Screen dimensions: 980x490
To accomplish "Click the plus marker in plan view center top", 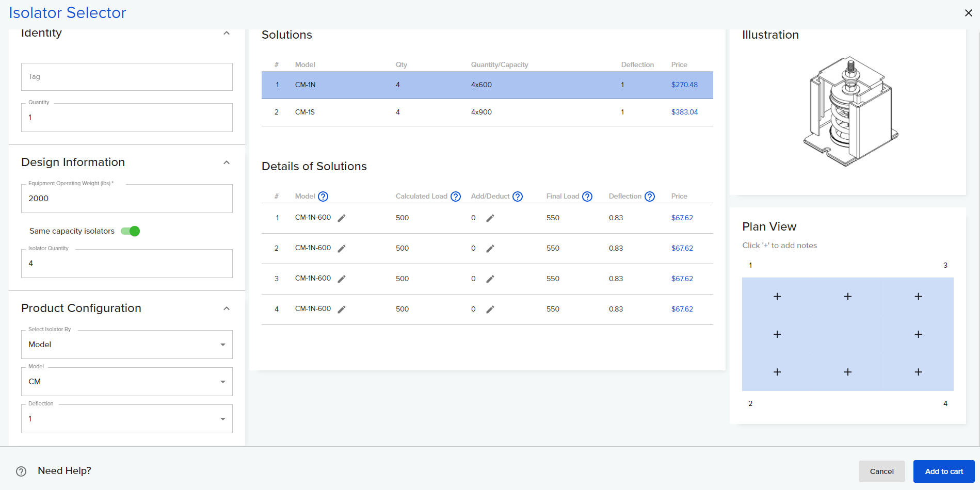I will point(847,297).
